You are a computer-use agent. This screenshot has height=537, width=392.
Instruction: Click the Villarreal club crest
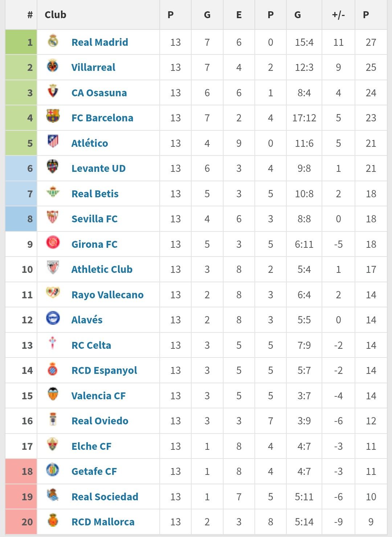point(53,66)
